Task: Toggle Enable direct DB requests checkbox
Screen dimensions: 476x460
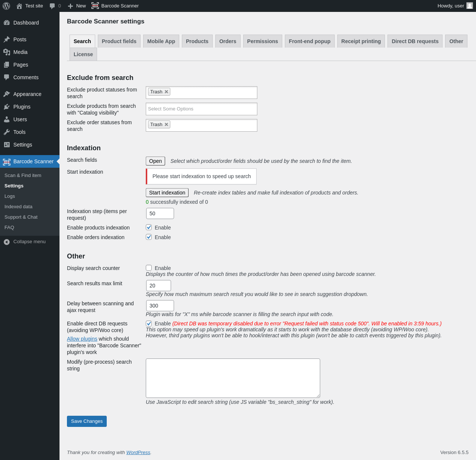Action: coord(149,324)
